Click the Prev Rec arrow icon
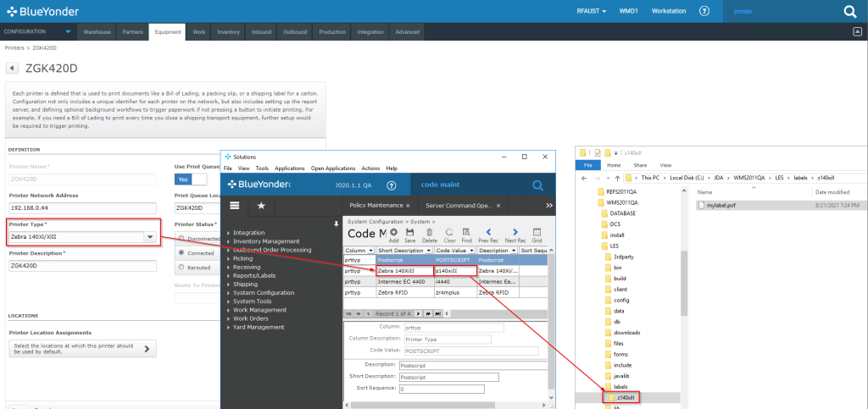 point(489,233)
